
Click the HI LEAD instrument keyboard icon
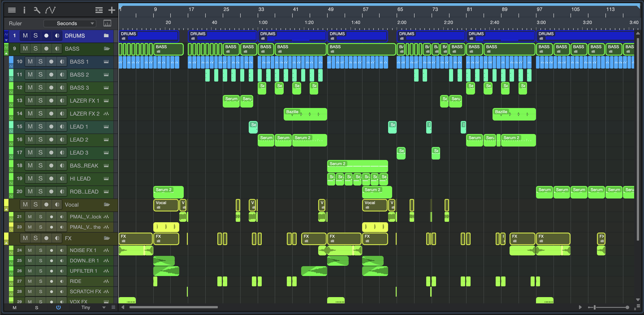click(106, 179)
